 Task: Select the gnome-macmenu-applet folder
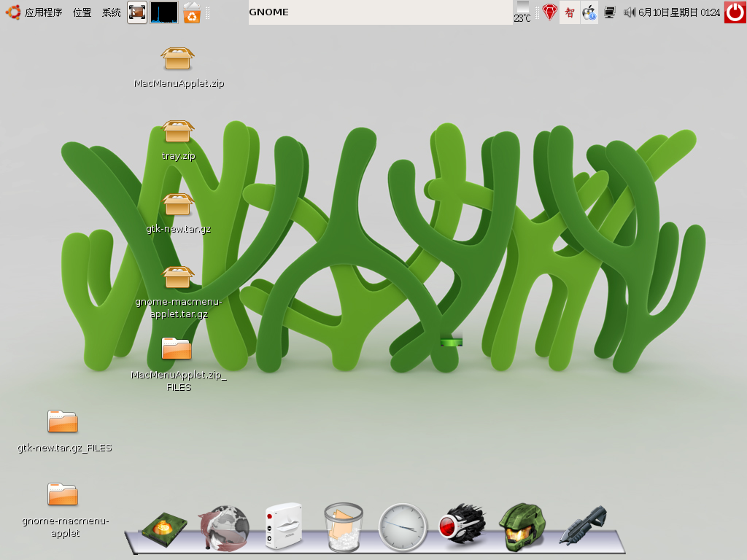pyautogui.click(x=63, y=494)
